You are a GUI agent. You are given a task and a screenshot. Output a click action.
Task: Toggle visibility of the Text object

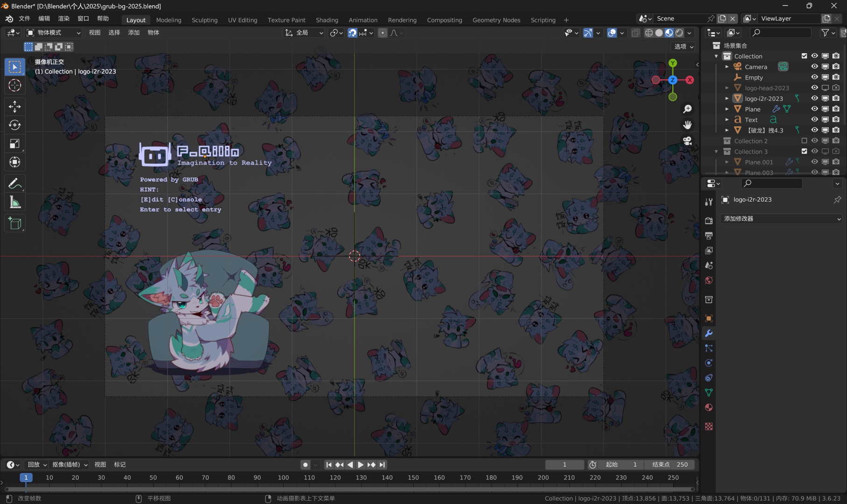(x=814, y=119)
